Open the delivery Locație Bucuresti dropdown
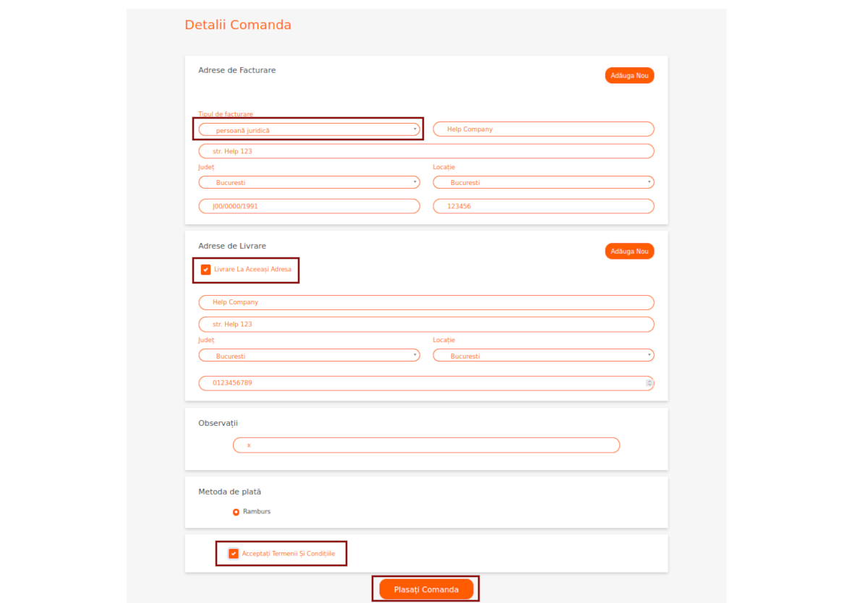868x603 pixels. click(543, 356)
